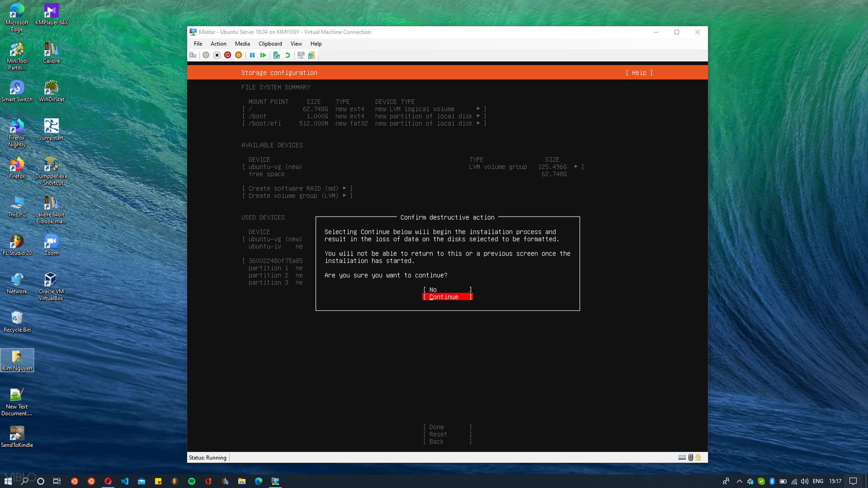868x488 pixels.
Task: Select the Oracle VM VirtualBox desktop icon
Action: point(52,287)
